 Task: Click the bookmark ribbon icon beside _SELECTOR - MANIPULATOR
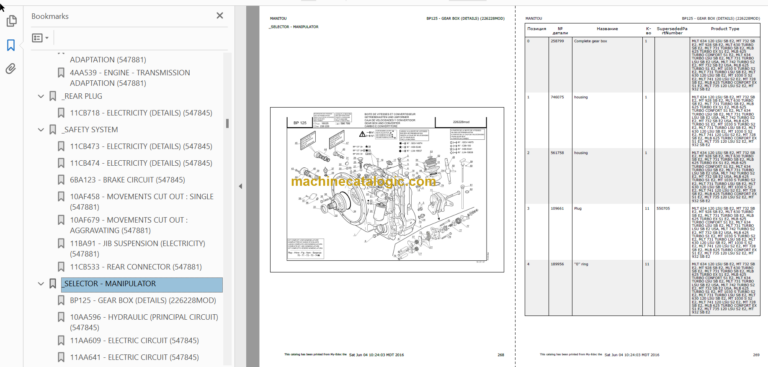click(52, 284)
